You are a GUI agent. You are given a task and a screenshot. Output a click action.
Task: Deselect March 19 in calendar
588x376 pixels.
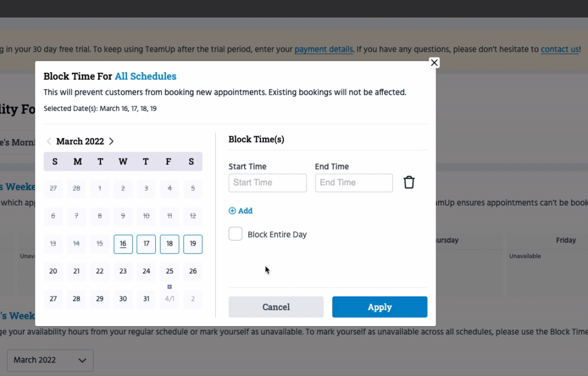click(193, 244)
